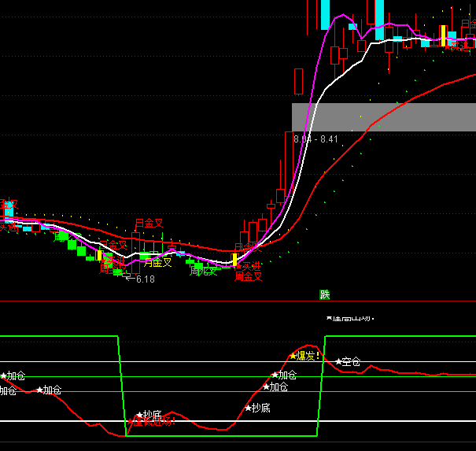Click the yellow candlestick near 买进 at the trough

(234, 258)
